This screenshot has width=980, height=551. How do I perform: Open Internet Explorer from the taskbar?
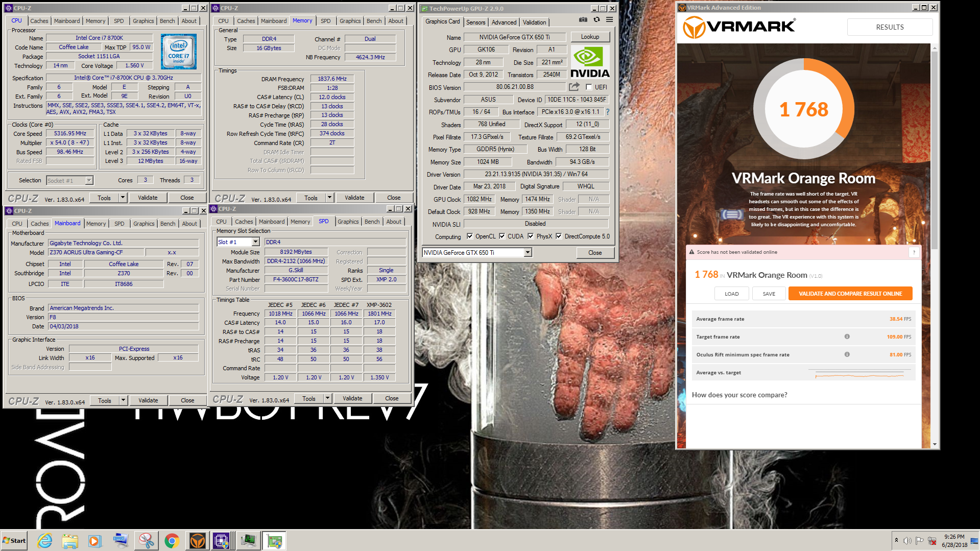(x=44, y=541)
